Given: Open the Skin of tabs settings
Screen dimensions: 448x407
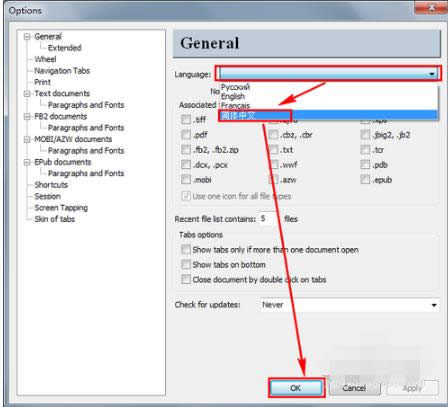Looking at the screenshot, I should click(x=54, y=219).
